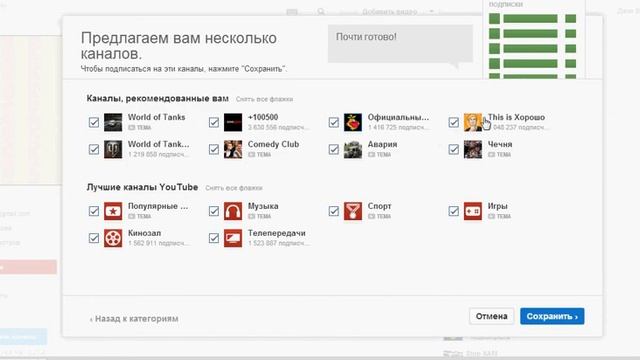
Task: Uncheck the Популярные checkbox
Action: click(x=94, y=211)
